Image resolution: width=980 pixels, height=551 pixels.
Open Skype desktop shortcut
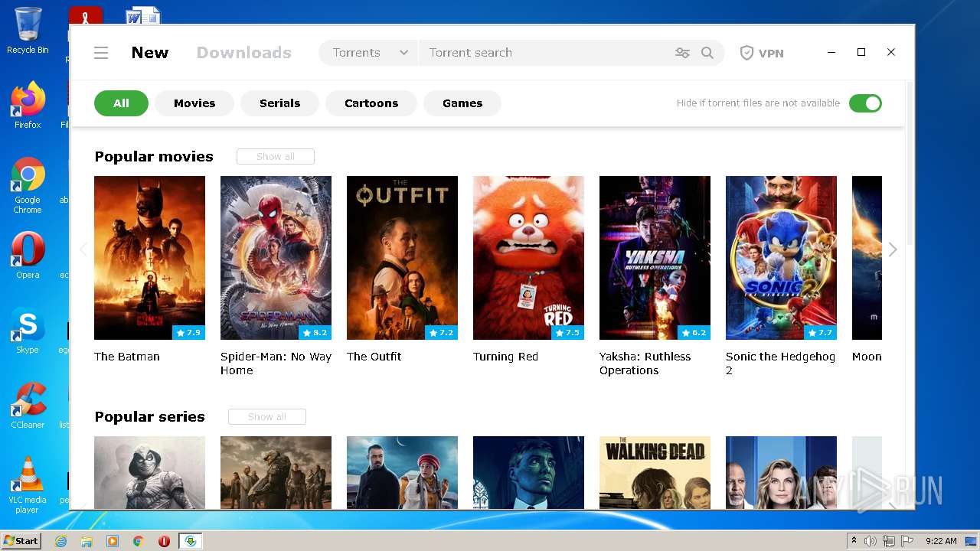28,331
